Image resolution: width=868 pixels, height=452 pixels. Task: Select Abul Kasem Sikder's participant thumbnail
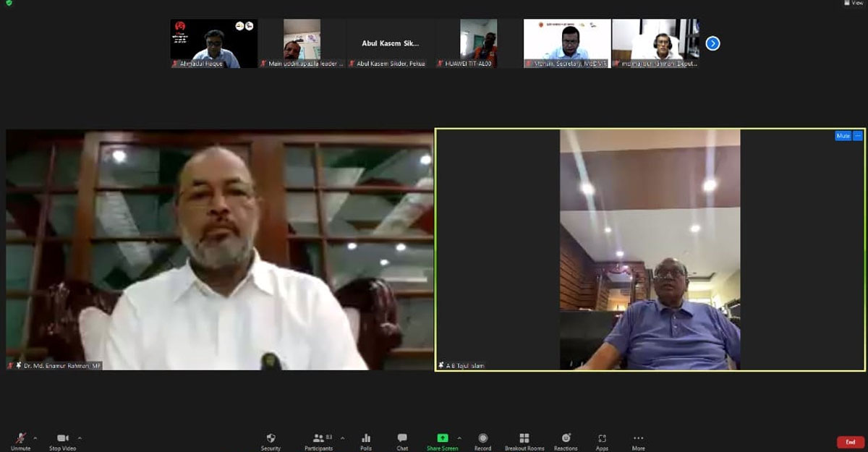[391, 43]
